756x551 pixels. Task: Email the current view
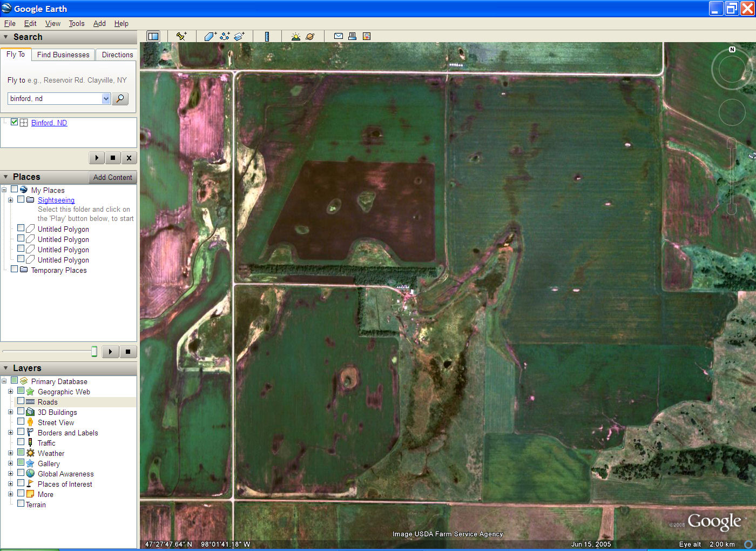(x=339, y=36)
